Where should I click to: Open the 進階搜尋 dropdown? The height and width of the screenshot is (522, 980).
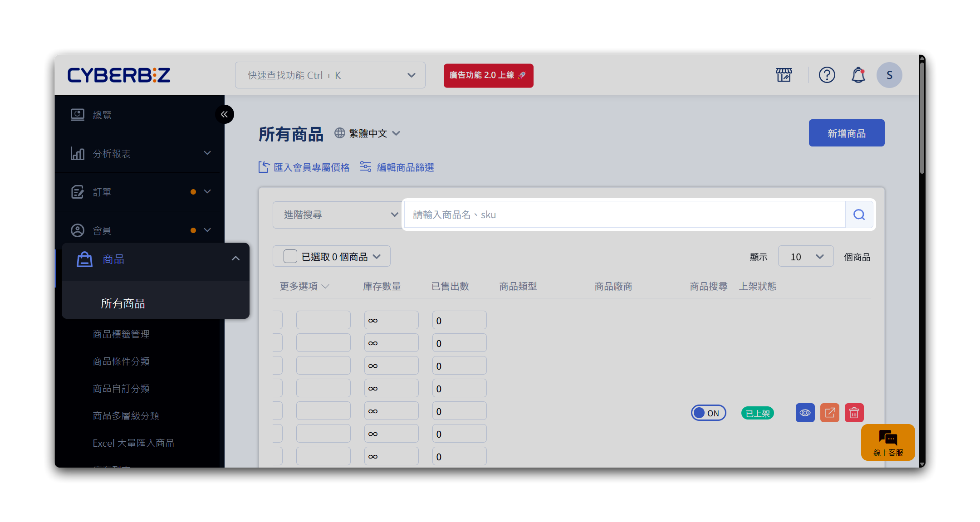click(337, 215)
